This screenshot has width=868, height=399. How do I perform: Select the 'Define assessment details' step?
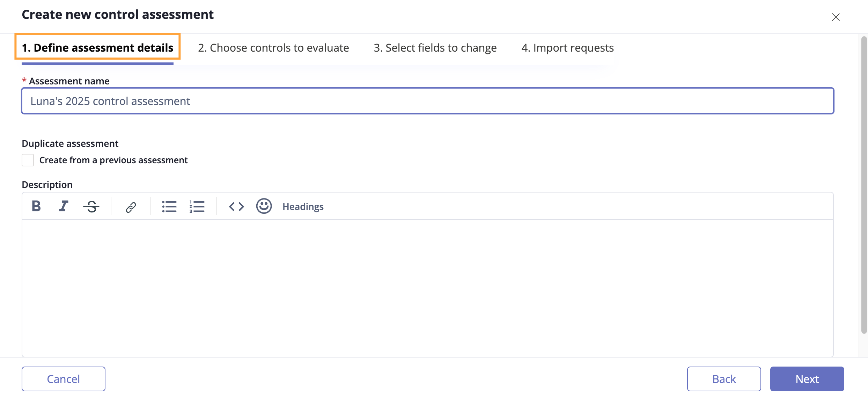click(x=98, y=48)
